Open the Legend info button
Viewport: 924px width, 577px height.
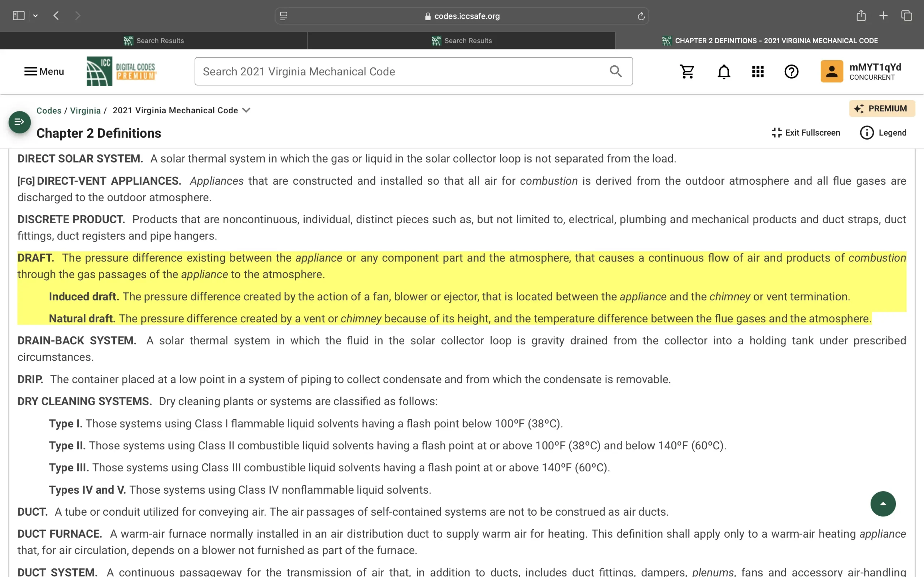(x=883, y=133)
